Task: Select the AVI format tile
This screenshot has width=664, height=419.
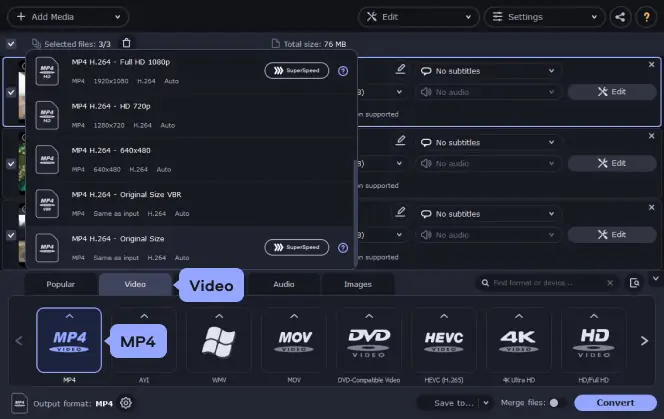Action: tap(144, 340)
